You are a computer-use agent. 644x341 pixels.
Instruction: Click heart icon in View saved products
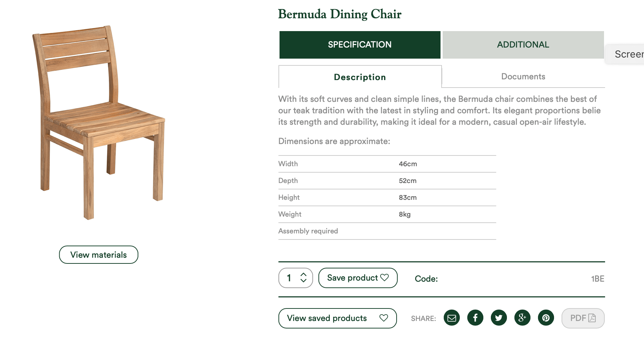[384, 318]
